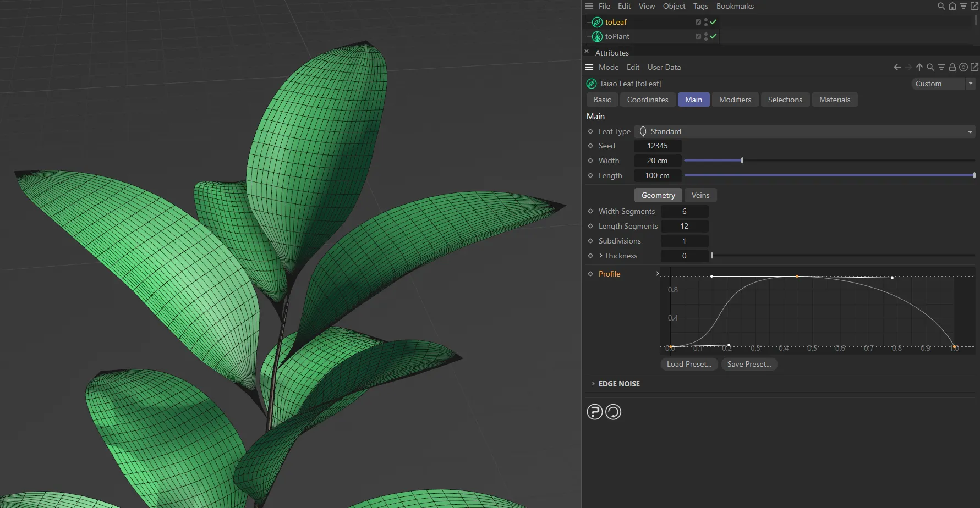Click the Save Preset button
Viewport: 980px width, 508px height.
click(749, 364)
